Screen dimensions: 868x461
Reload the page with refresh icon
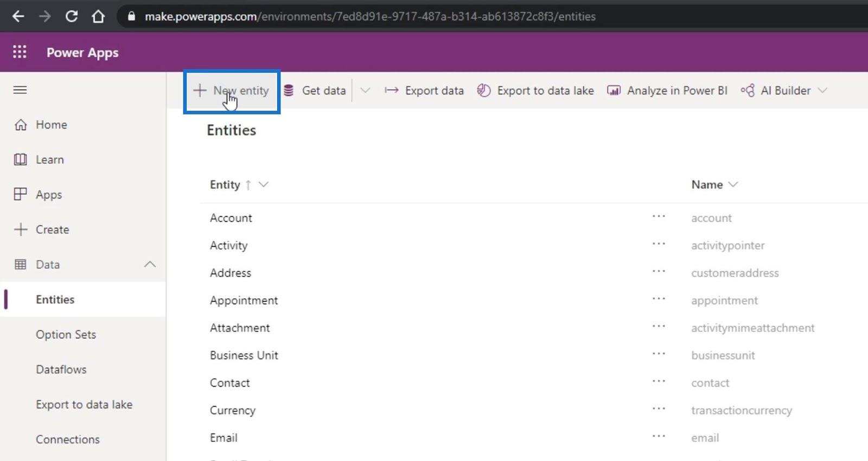click(x=71, y=16)
